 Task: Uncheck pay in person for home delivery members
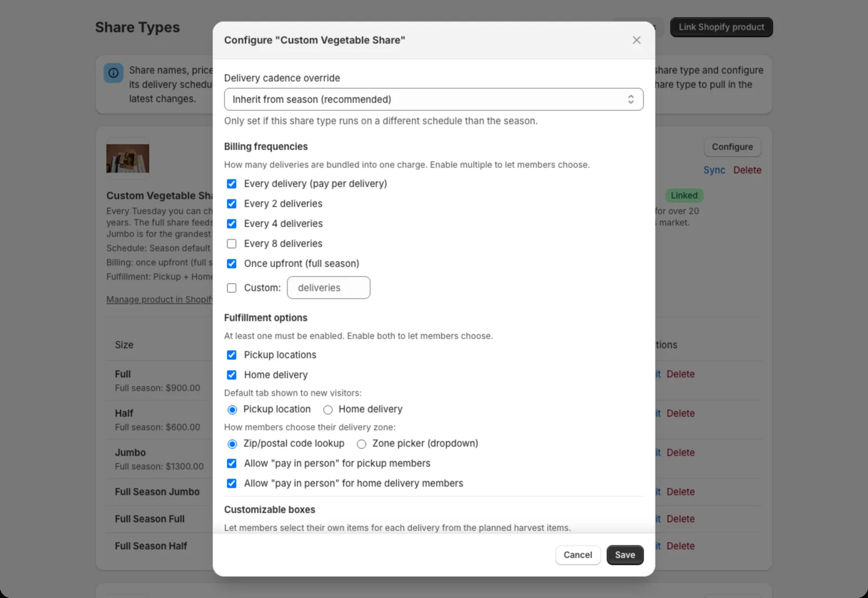pos(232,484)
